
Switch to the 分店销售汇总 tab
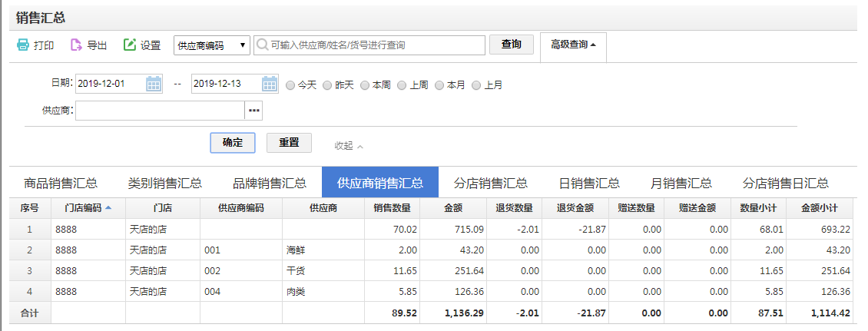pos(491,183)
